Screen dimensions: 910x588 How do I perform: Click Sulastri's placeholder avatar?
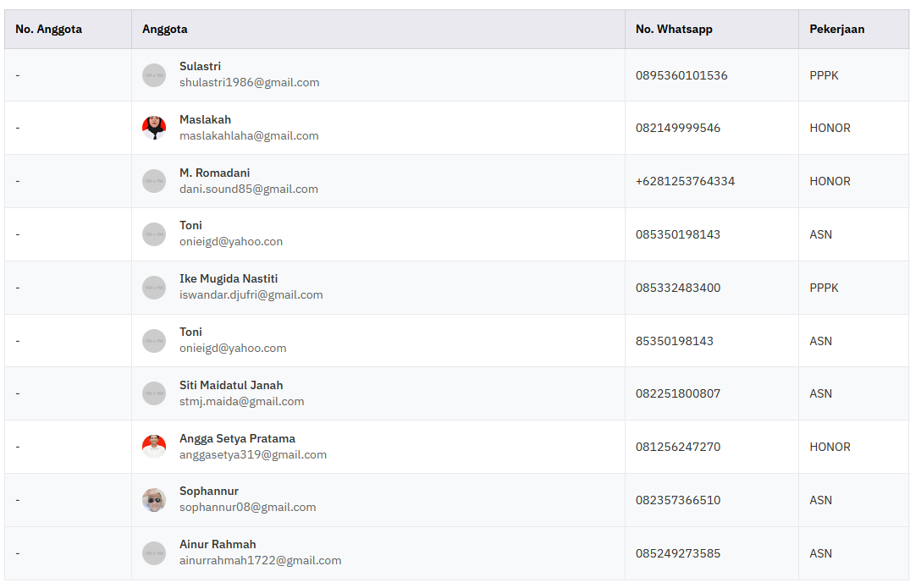154,75
